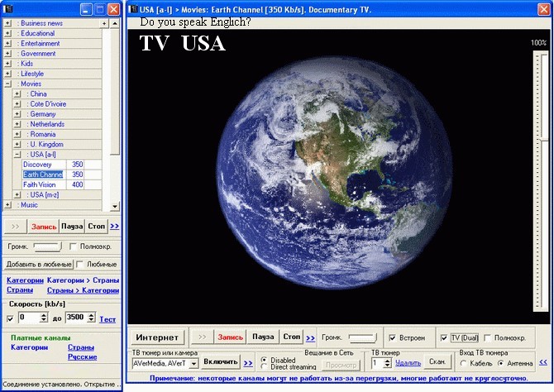Click the channel list scrollbar down arrow
This screenshot has height=392, width=554.
pyautogui.click(x=115, y=206)
